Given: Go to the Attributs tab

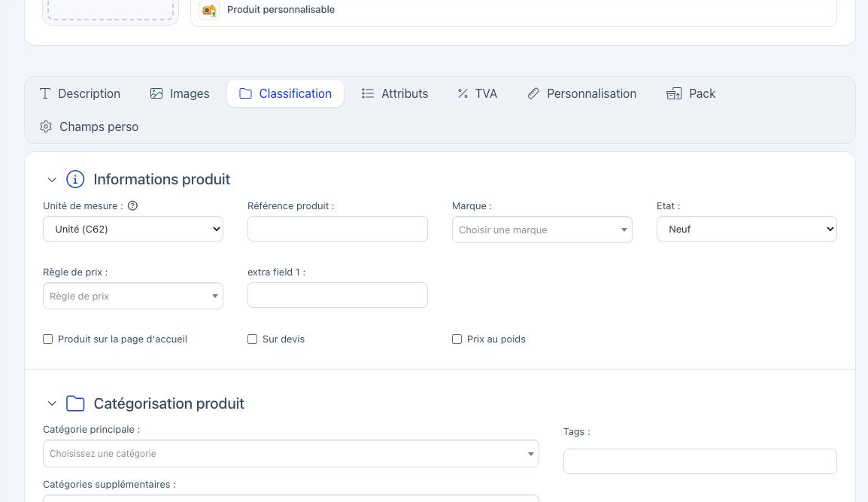Looking at the screenshot, I should click(x=395, y=93).
